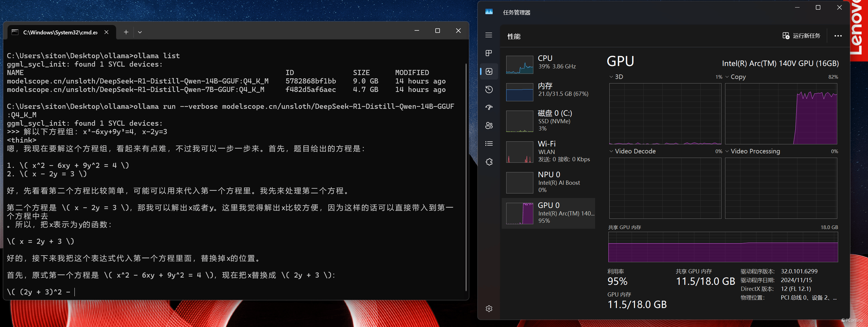Open the Video Processing engine dropdown
This screenshot has height=327, width=868.
coord(727,152)
